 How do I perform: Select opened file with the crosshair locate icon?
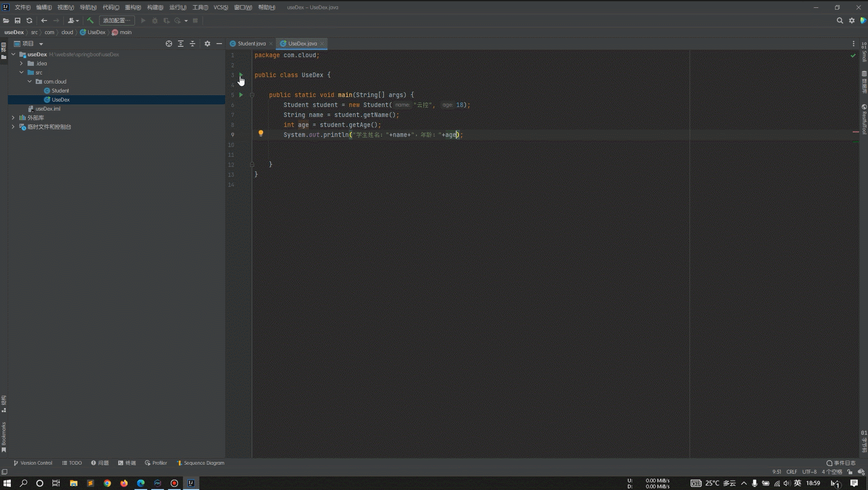[x=169, y=44]
